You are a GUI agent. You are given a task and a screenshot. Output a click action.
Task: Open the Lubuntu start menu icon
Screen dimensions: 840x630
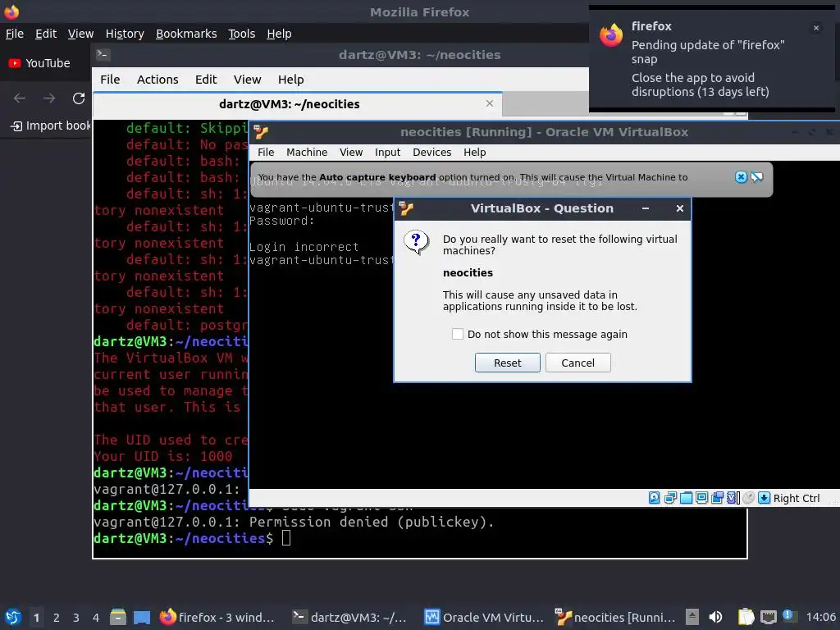[x=13, y=617]
